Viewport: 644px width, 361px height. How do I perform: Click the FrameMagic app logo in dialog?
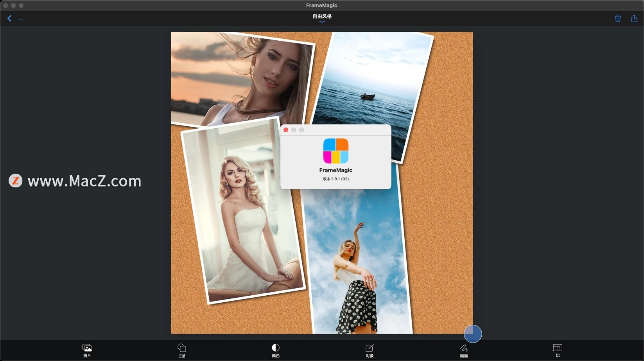(336, 151)
